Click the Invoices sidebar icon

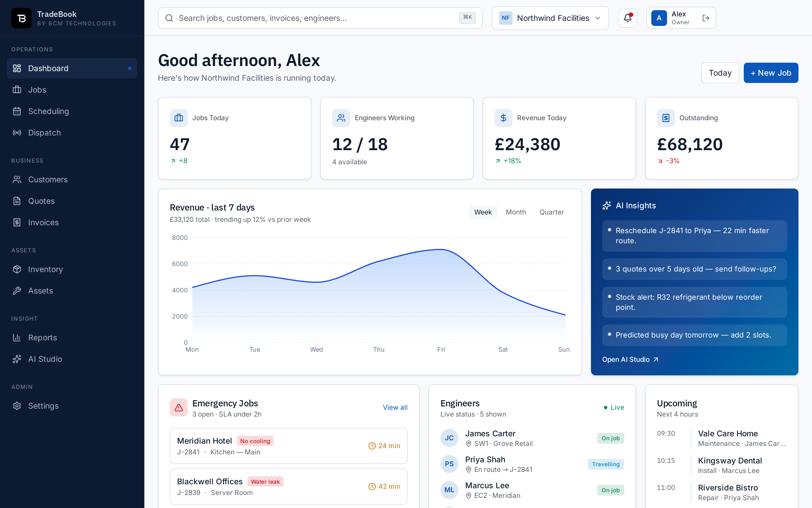17,222
